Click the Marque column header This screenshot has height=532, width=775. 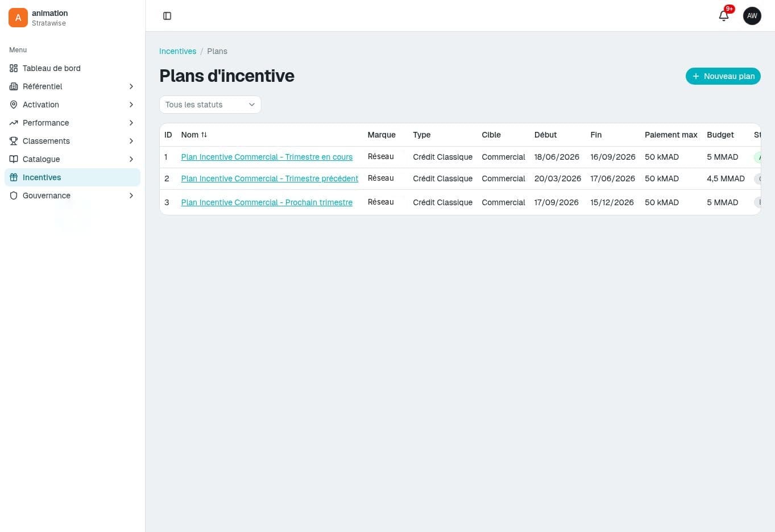(382, 135)
